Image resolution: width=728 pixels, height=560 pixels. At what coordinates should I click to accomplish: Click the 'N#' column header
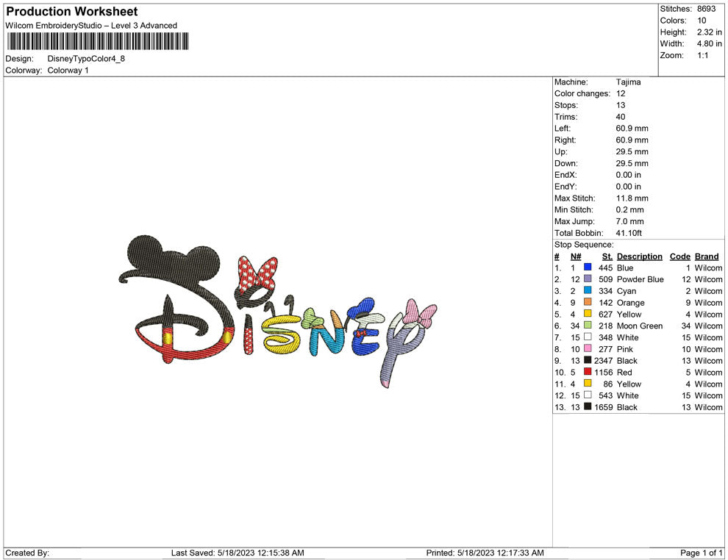coord(576,256)
